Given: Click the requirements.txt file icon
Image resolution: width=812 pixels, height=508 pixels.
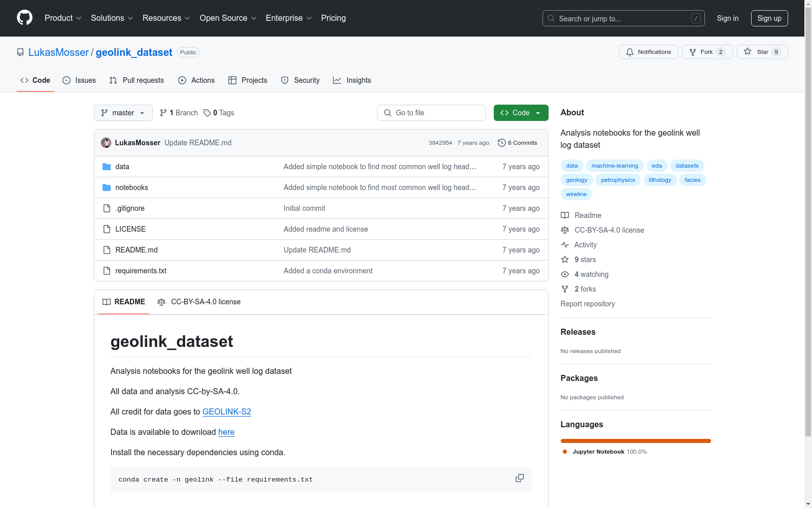Looking at the screenshot, I should tap(107, 271).
